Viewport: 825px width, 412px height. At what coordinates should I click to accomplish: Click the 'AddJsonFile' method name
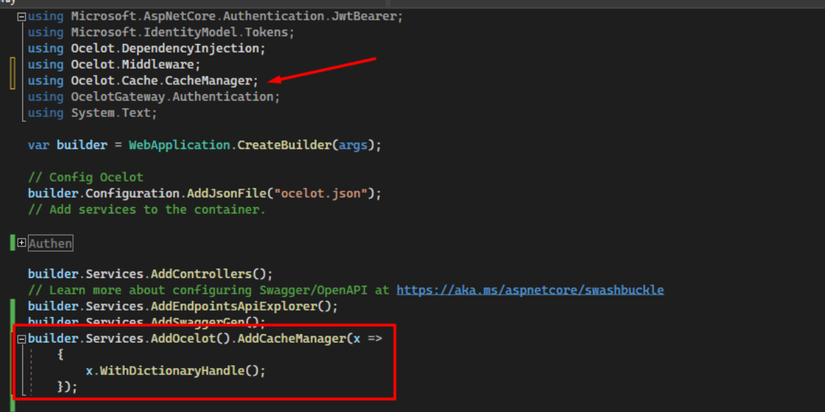point(227,194)
